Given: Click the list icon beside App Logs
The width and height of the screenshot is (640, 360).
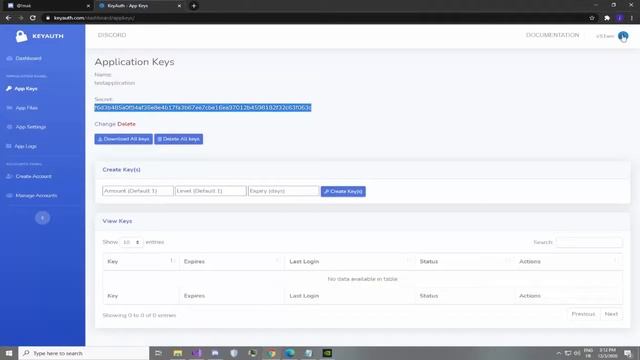Looking at the screenshot, I should pos(9,146).
